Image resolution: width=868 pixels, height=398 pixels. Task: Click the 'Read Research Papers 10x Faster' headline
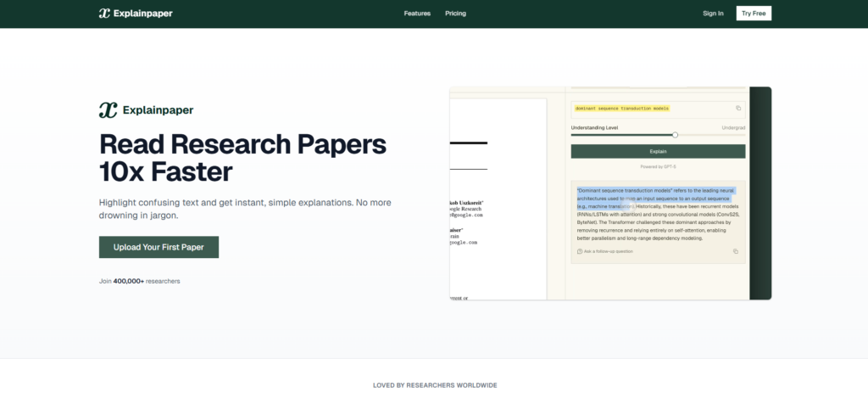[x=242, y=158]
